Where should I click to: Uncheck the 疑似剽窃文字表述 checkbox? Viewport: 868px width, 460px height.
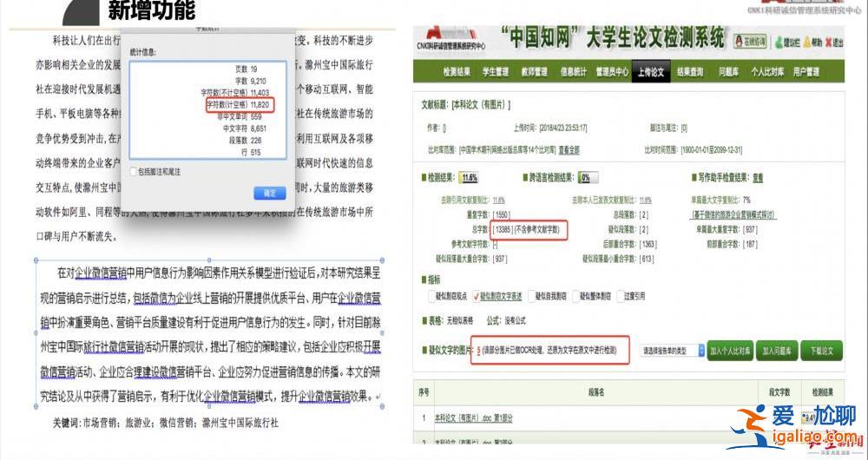click(476, 296)
